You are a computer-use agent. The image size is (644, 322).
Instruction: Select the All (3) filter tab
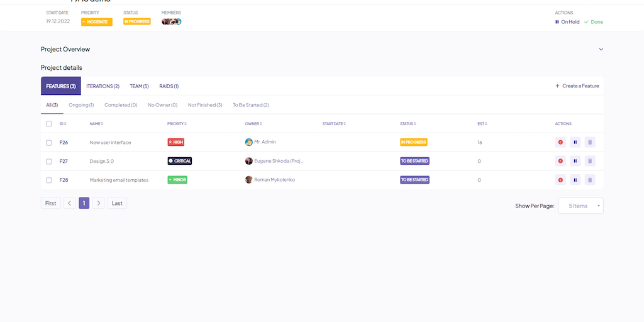click(52, 105)
